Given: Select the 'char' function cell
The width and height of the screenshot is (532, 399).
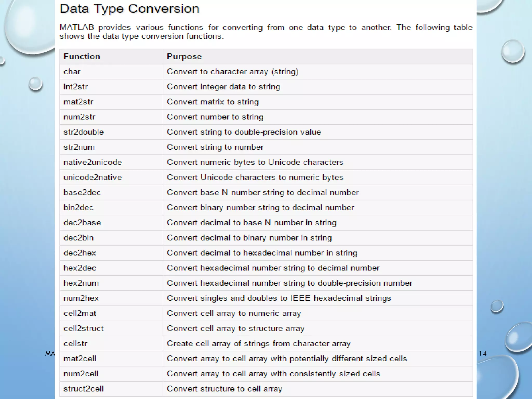Looking at the screenshot, I should [72, 71].
